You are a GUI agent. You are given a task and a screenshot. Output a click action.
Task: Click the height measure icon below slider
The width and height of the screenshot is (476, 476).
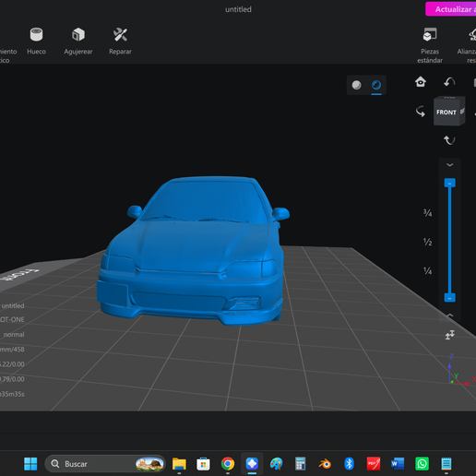click(449, 335)
